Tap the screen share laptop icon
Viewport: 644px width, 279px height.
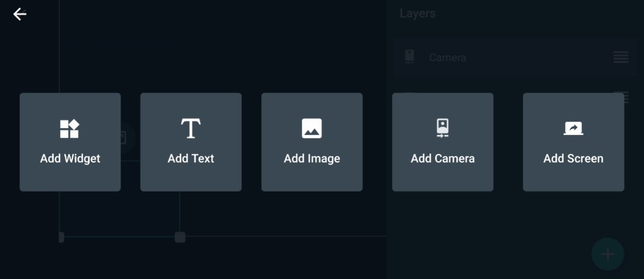pyautogui.click(x=573, y=129)
